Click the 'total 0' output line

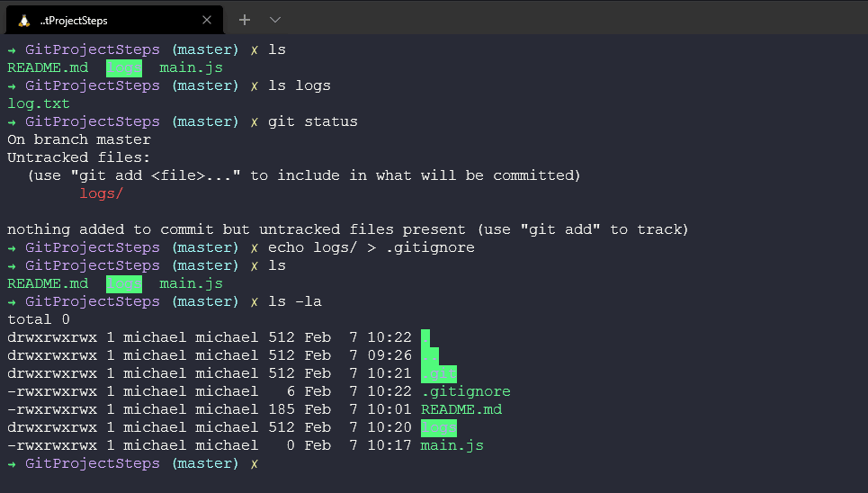coord(39,319)
